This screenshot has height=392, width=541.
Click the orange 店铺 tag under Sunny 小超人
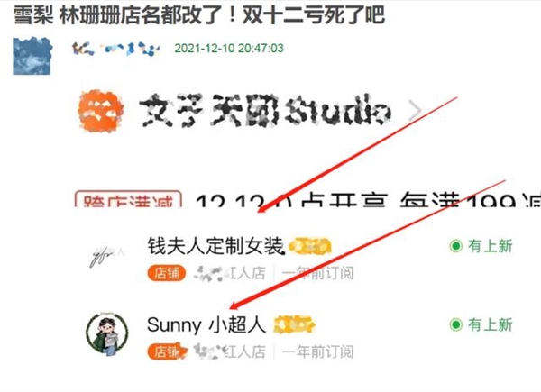(x=168, y=351)
